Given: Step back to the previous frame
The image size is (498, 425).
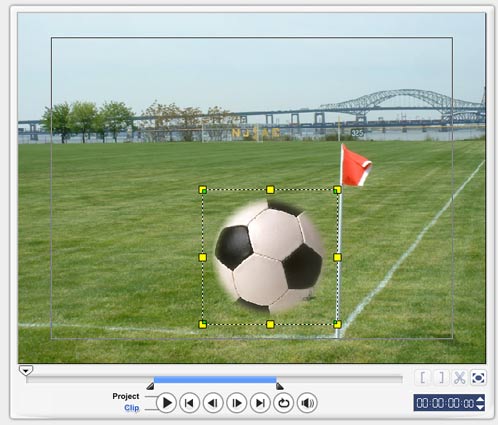Looking at the screenshot, I should 213,403.
